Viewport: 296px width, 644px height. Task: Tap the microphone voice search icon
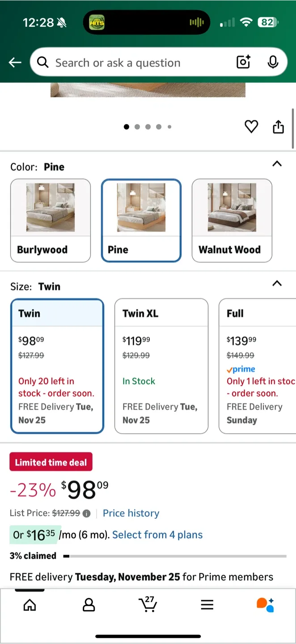click(x=273, y=62)
